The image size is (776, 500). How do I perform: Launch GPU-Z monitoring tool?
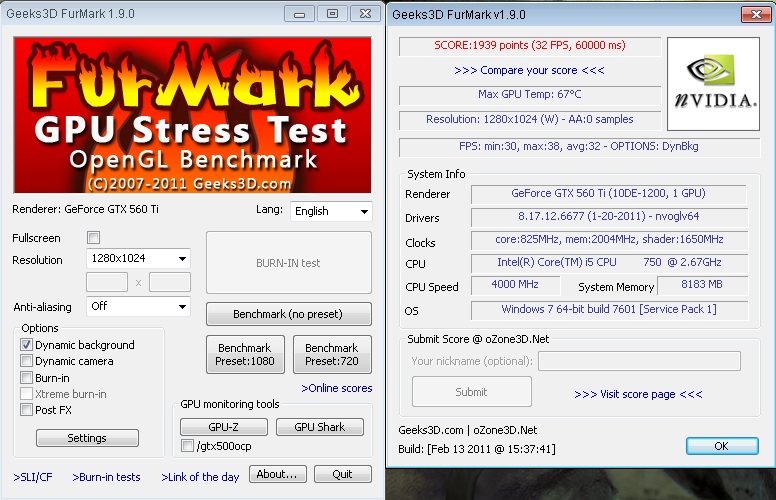(224, 427)
